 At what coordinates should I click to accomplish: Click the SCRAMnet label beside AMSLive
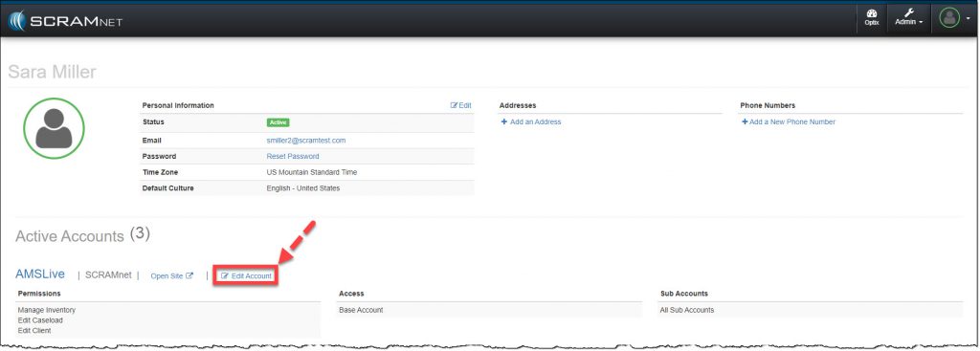[x=108, y=274]
